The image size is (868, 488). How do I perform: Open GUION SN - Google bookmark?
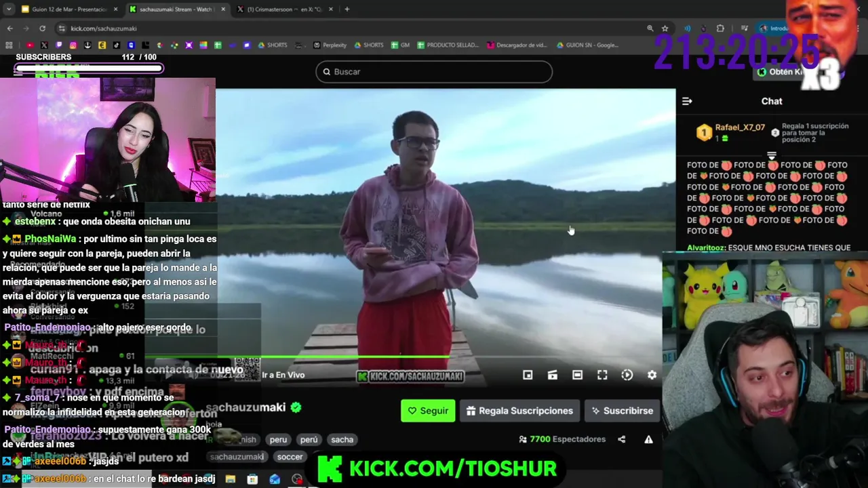tap(587, 45)
